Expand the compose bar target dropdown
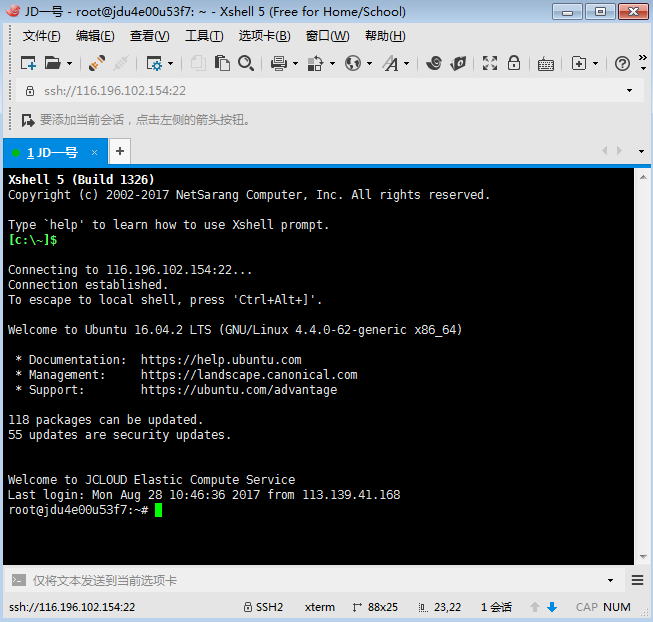The width and height of the screenshot is (653, 622). (610, 580)
